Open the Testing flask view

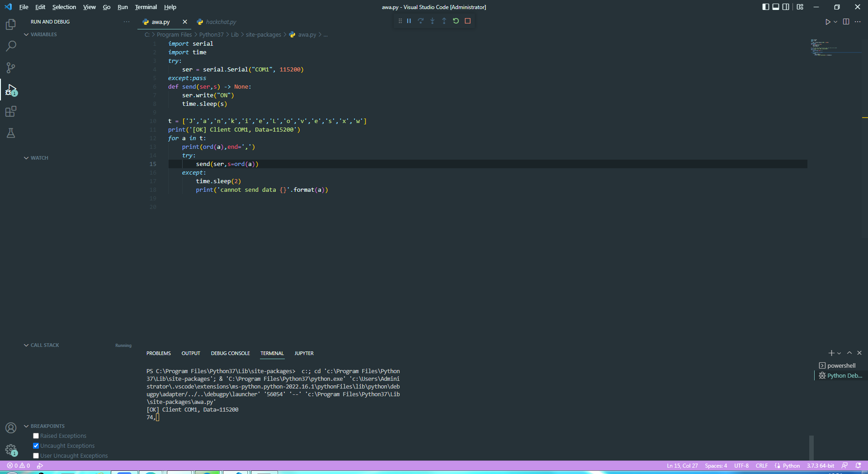tap(11, 133)
